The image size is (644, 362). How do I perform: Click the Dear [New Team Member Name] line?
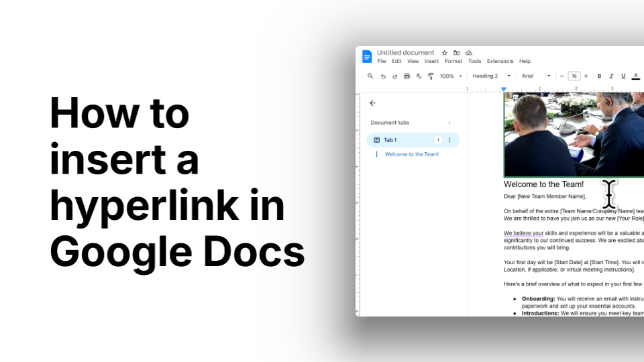click(545, 196)
